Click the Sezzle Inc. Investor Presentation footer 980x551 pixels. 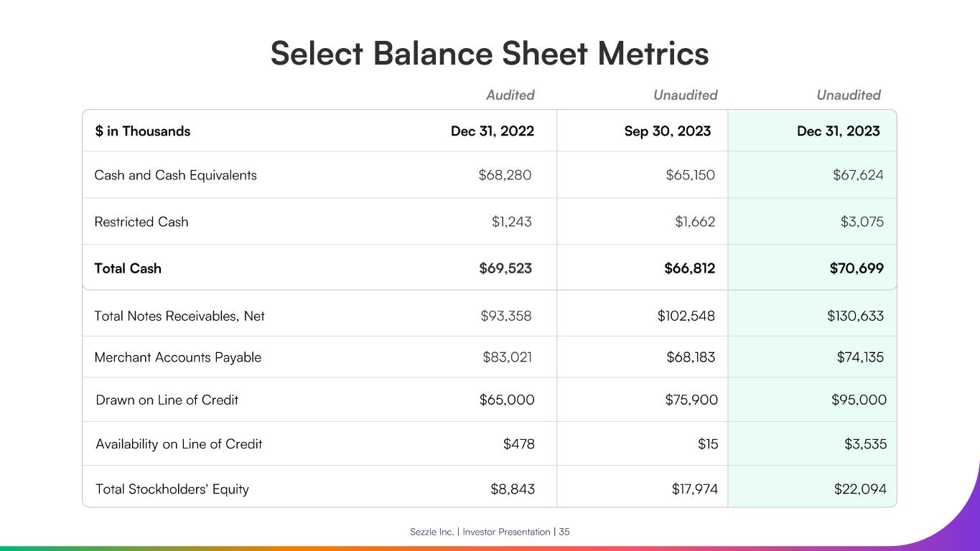(490, 532)
